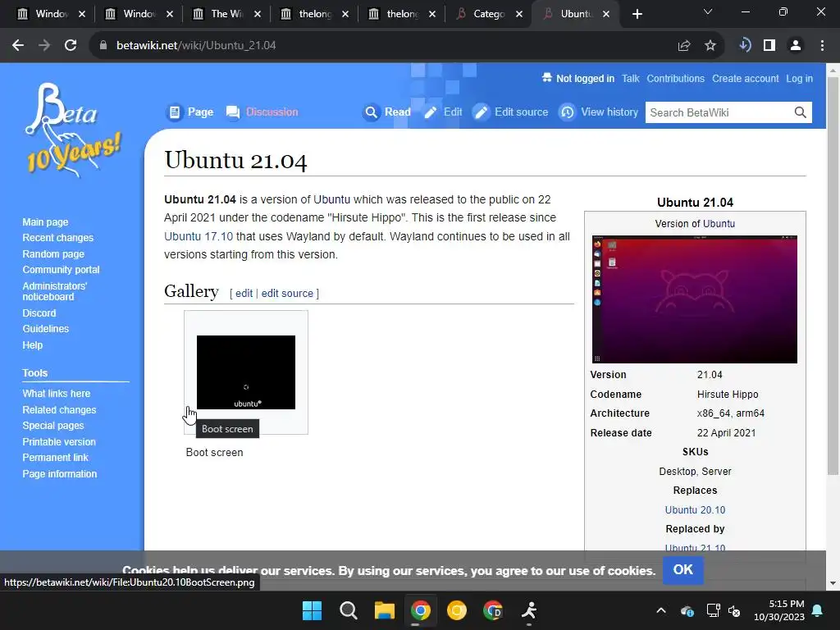This screenshot has height=630, width=840.
Task: Click the BetaWiki 10 Years logo
Action: click(x=72, y=130)
